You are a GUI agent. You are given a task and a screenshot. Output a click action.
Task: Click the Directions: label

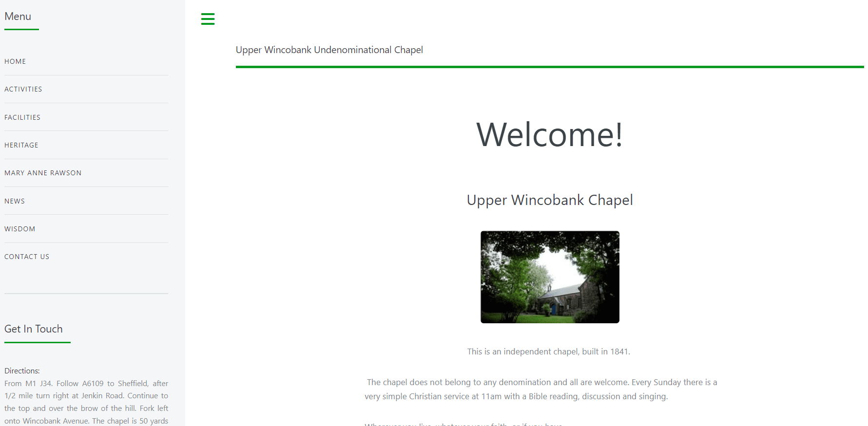point(22,370)
